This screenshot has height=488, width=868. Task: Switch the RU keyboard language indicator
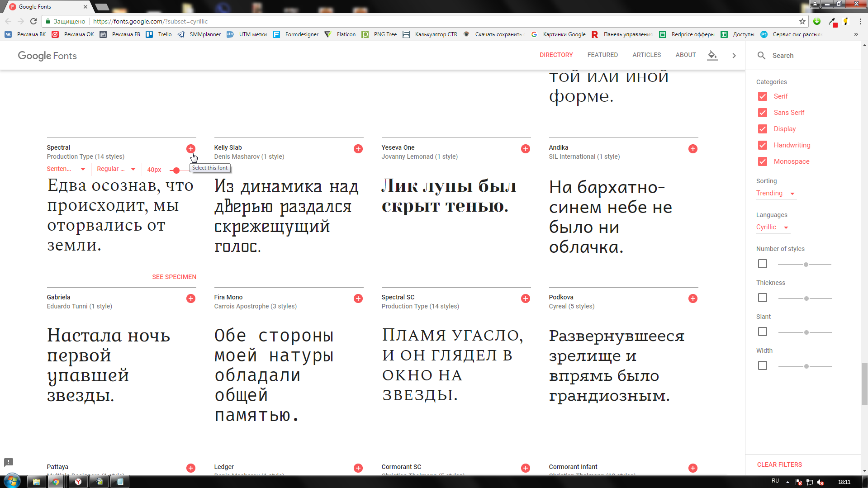coord(775,481)
